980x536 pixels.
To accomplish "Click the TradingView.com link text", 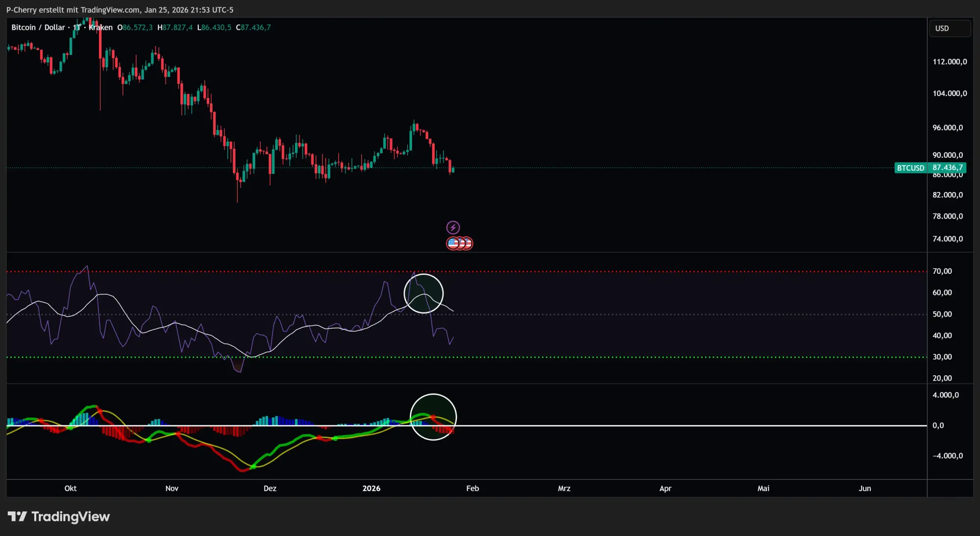I will tap(110, 10).
